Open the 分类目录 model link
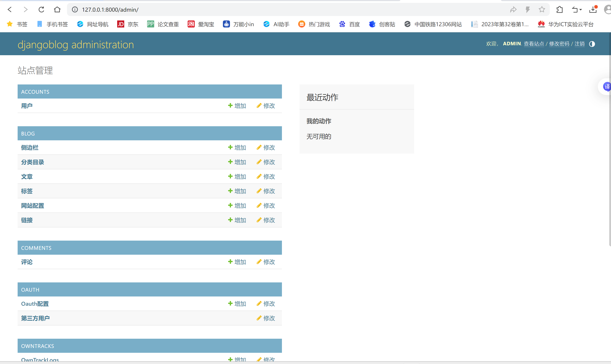This screenshot has width=611, height=364. tap(32, 162)
